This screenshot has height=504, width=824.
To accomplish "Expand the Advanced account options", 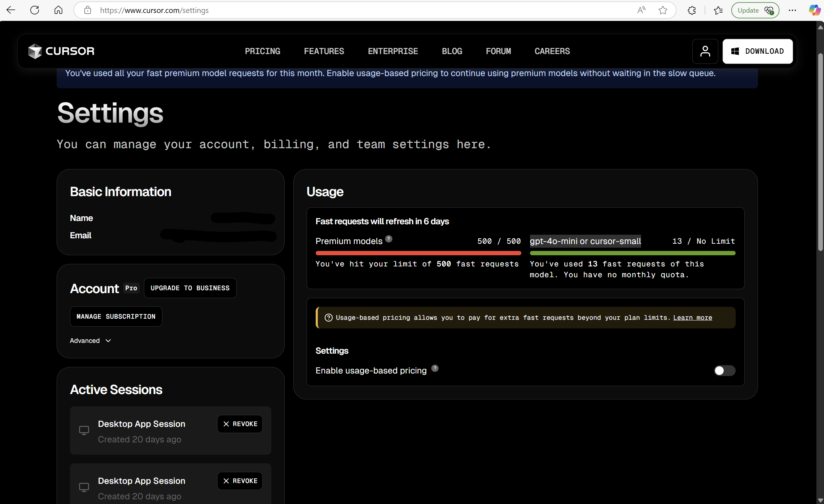I will (90, 341).
